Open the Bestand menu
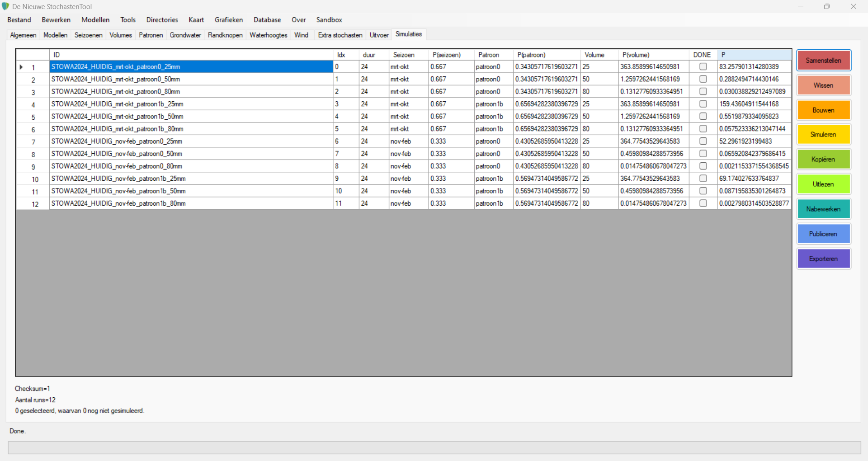 pos(19,20)
